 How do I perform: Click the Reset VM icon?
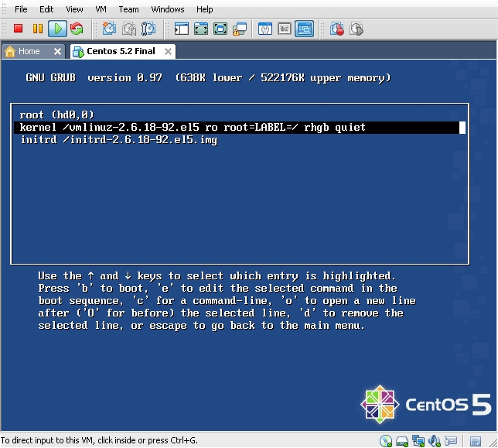[x=77, y=29]
